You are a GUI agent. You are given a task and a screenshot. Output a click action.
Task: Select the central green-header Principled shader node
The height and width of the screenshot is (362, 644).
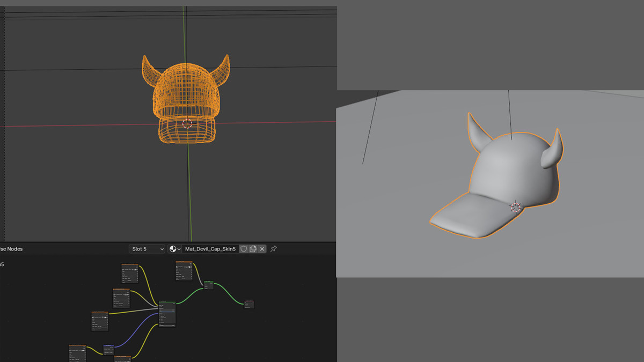167,314
